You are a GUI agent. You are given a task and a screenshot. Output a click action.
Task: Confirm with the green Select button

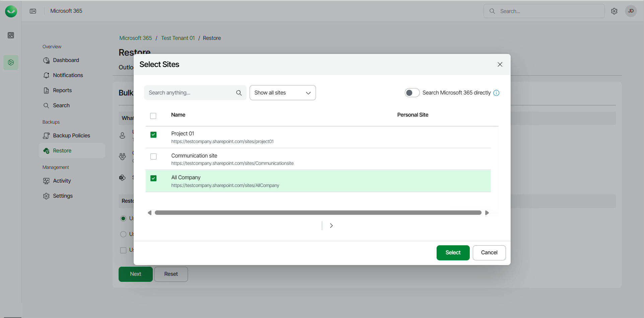pyautogui.click(x=453, y=253)
